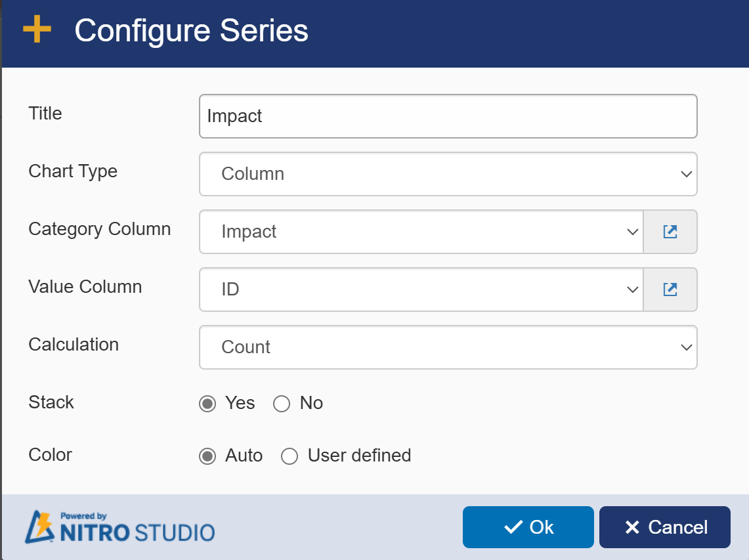Confirm with the Ok button
The image size is (749, 560).
pos(528,527)
